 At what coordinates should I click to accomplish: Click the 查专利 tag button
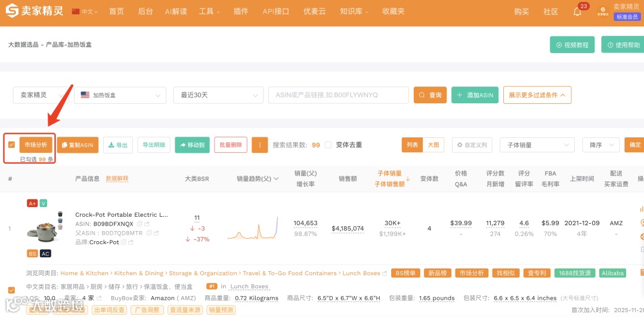(x=537, y=273)
